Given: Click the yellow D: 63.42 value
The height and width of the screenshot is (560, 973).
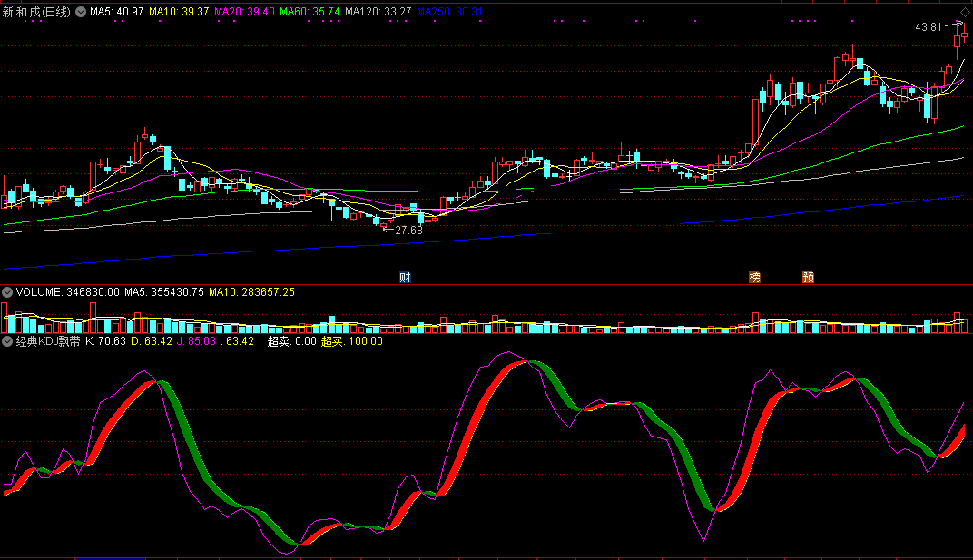Looking at the screenshot, I should tap(152, 341).
